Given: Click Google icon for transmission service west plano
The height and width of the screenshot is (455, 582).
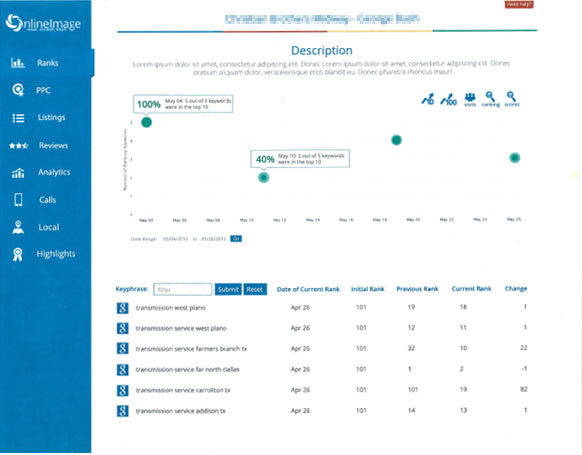Looking at the screenshot, I should pyautogui.click(x=122, y=328).
